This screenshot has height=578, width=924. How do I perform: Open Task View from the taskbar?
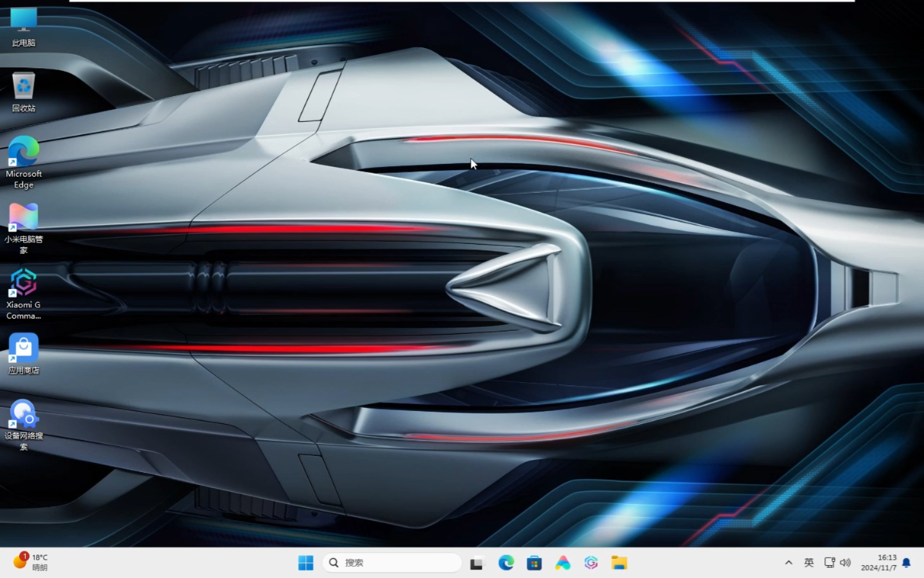477,563
